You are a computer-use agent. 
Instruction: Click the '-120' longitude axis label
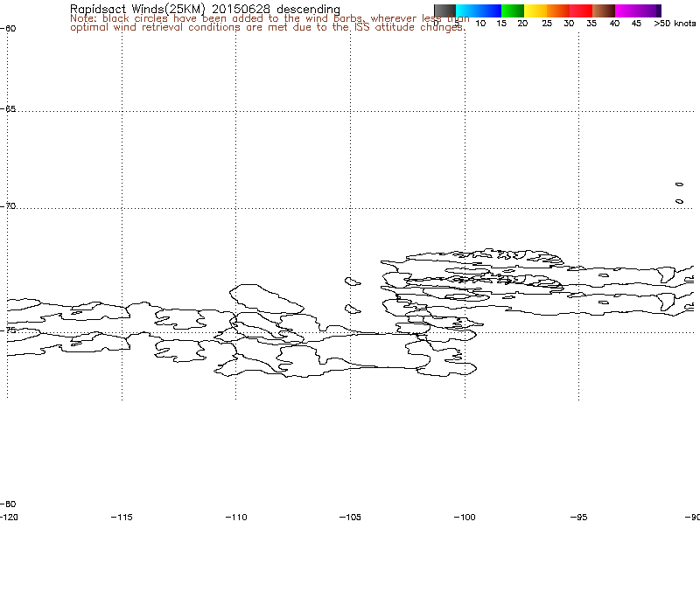(10, 518)
